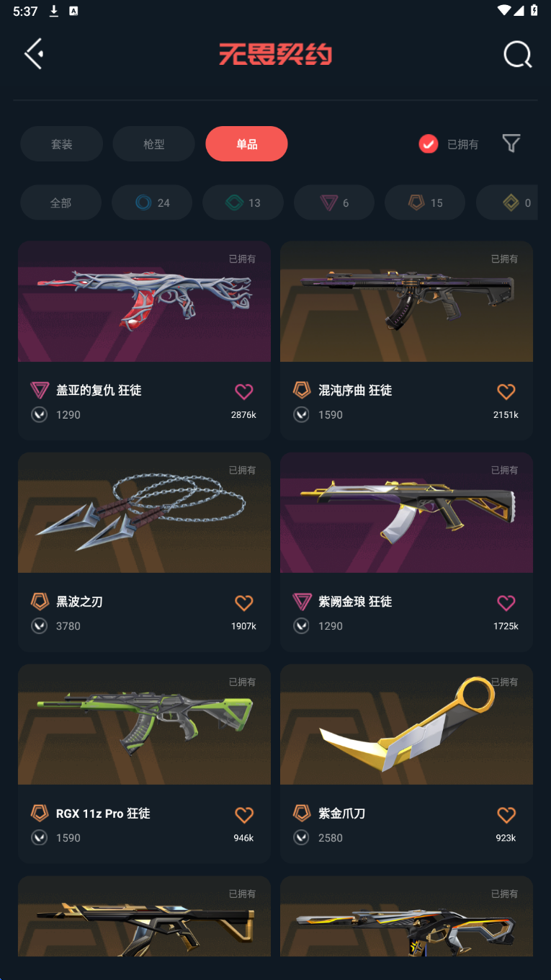Like RGX 11z Pro 狂徒 via heart
Image resolution: width=551 pixels, height=980 pixels.
click(244, 814)
